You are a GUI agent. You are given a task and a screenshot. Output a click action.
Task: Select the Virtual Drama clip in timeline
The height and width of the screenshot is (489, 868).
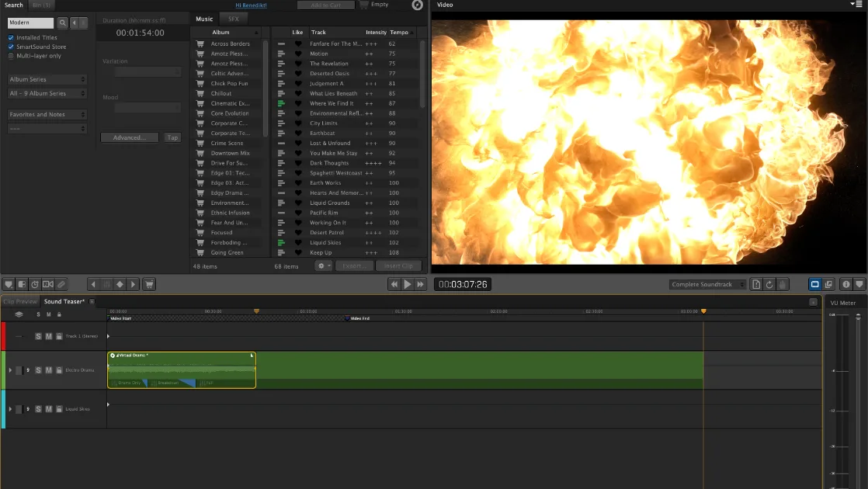point(182,370)
